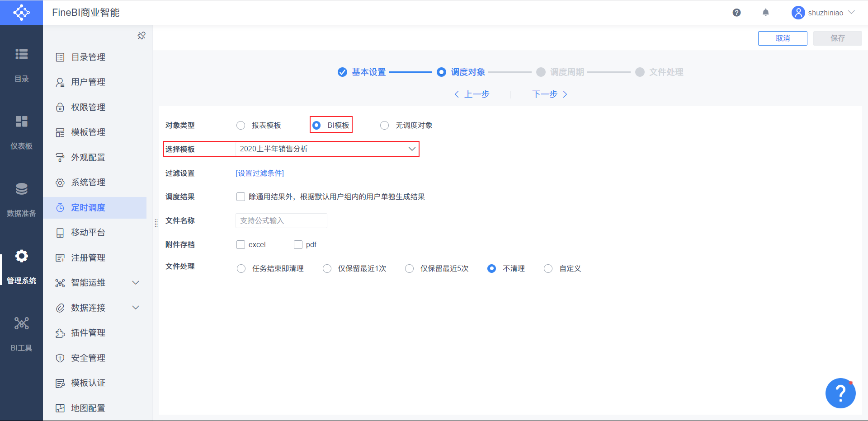Open the 管理系统 gear section
This screenshot has width=868, height=421.
21,267
